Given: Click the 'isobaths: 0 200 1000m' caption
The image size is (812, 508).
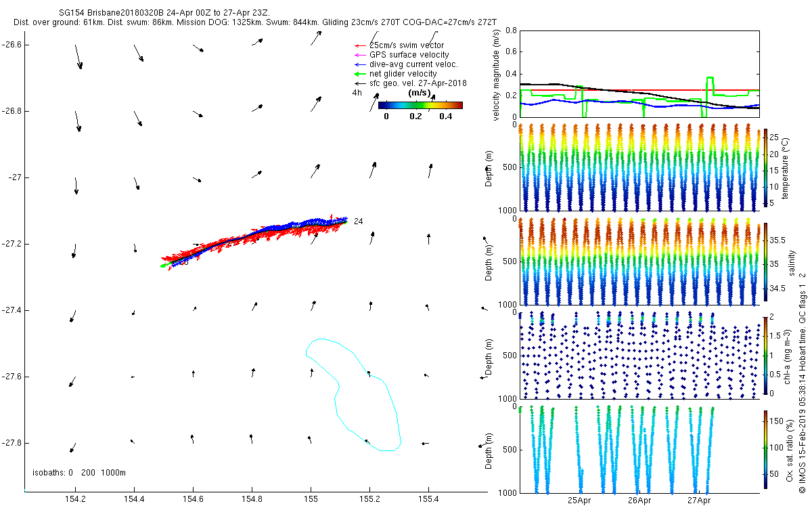Looking at the screenshot, I should (x=79, y=472).
